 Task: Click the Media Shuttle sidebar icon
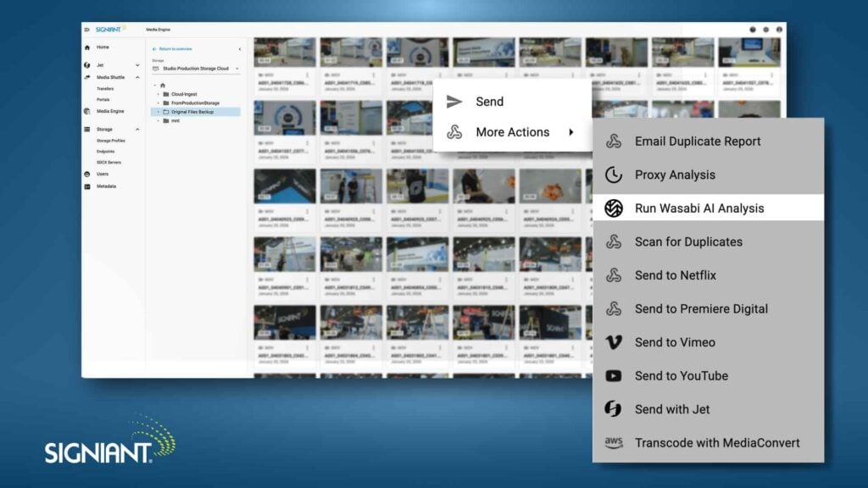(x=87, y=77)
